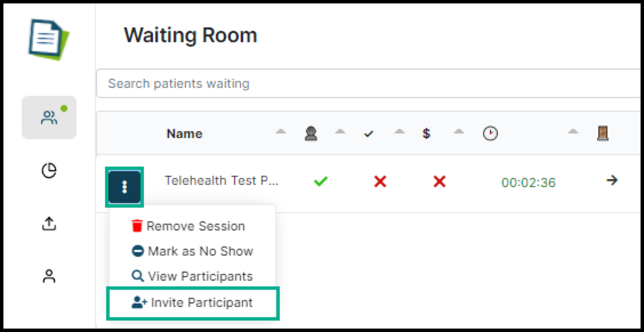Click the webcam column header icon
The height and width of the screenshot is (332, 644).
[311, 133]
